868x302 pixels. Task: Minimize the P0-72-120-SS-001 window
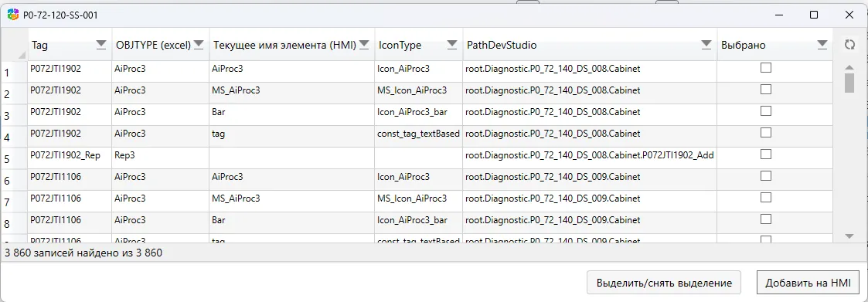(x=779, y=15)
